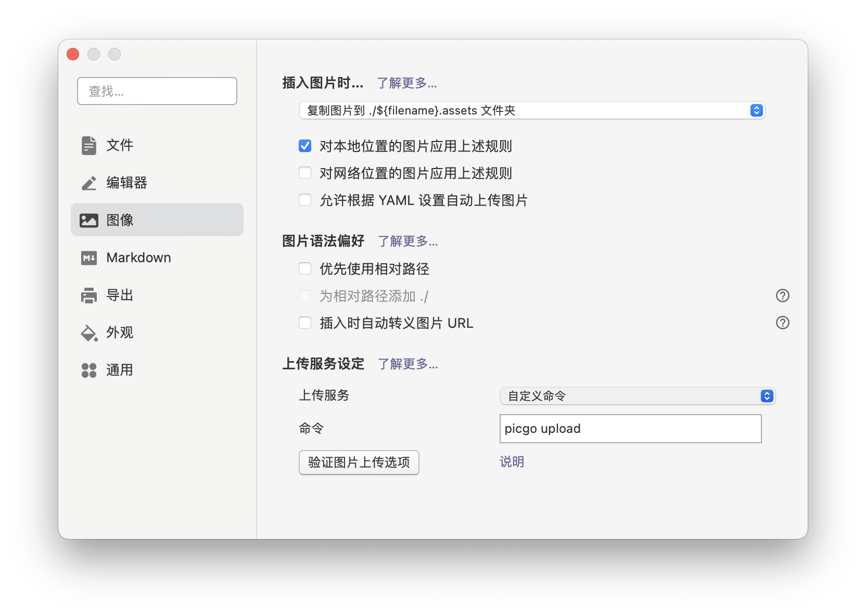The image size is (866, 616).
Task: Click the 编辑器 pencil icon
Action: (89, 183)
